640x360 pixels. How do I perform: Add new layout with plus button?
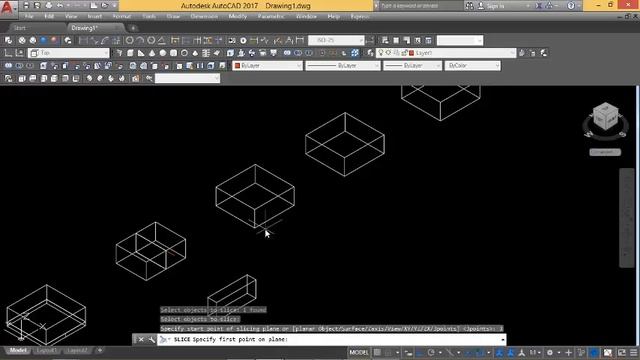pyautogui.click(x=100, y=351)
